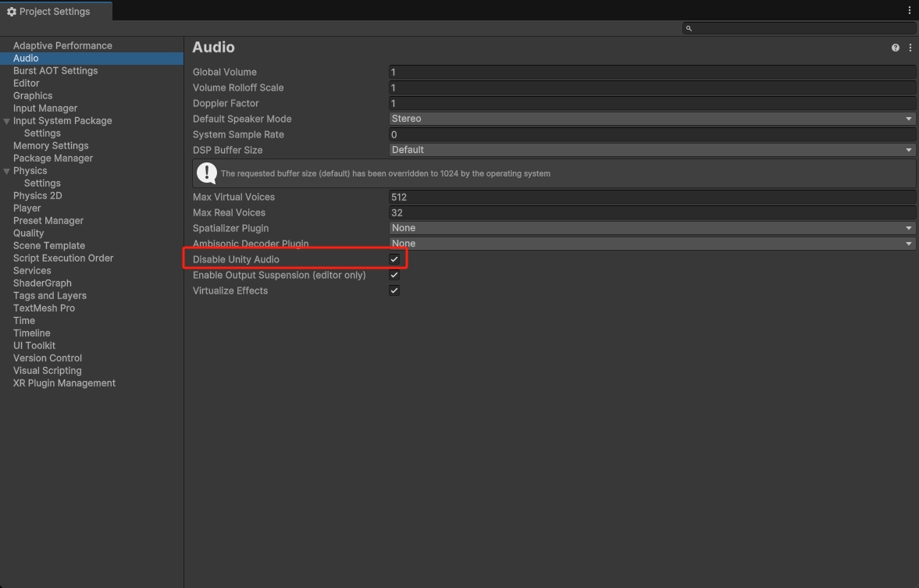Open Default Speaker Mode dropdown

tap(652, 119)
